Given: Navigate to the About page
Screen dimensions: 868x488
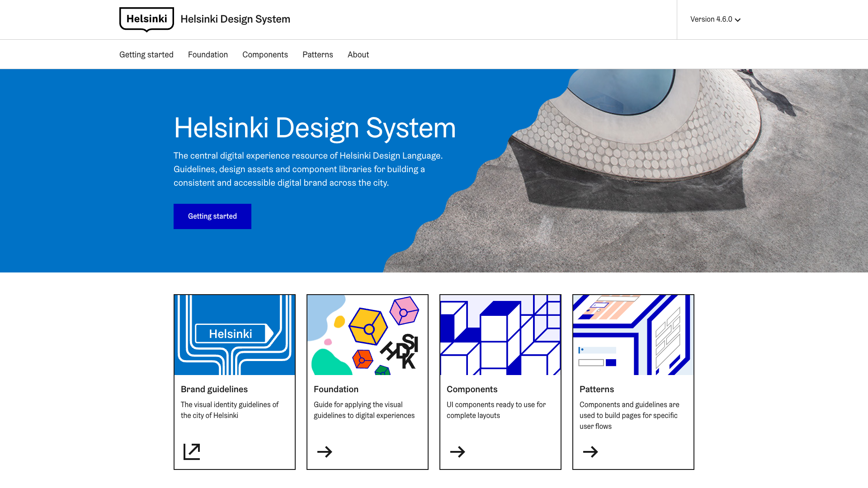Looking at the screenshot, I should (358, 55).
